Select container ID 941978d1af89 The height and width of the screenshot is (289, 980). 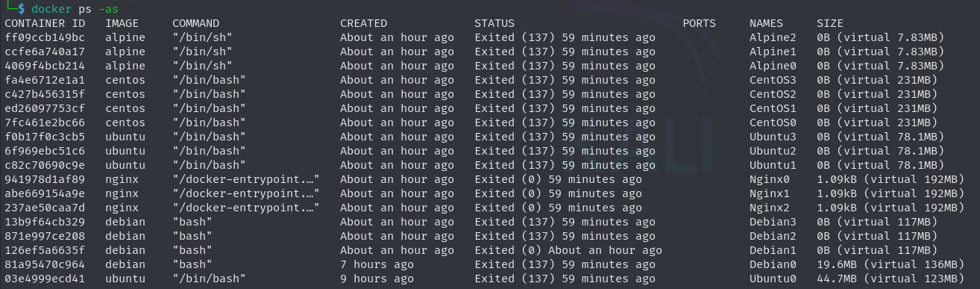(45, 179)
